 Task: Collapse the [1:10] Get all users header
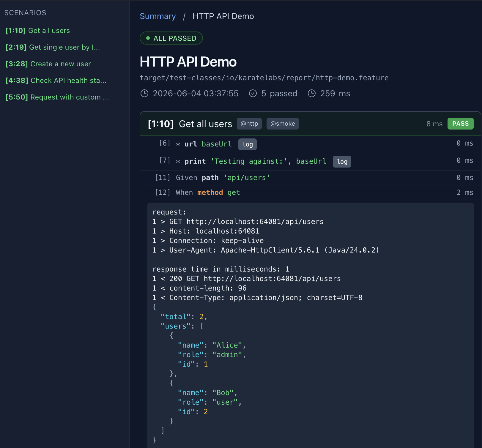(310, 124)
